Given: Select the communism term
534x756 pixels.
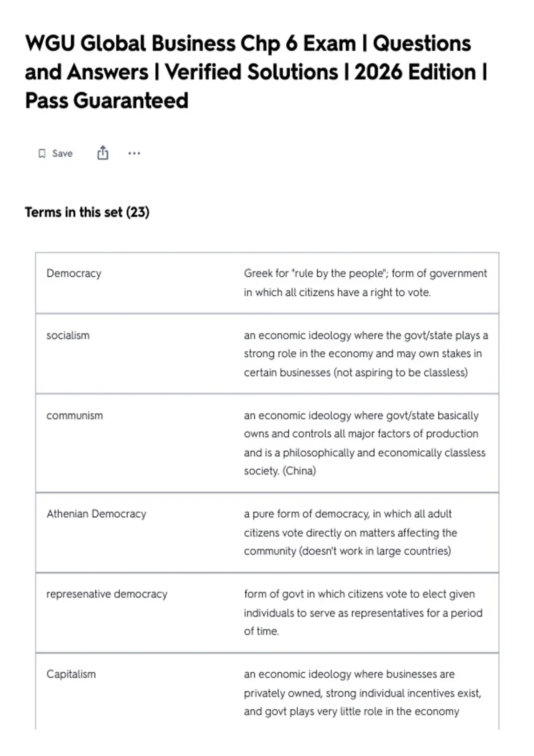Looking at the screenshot, I should point(75,415).
